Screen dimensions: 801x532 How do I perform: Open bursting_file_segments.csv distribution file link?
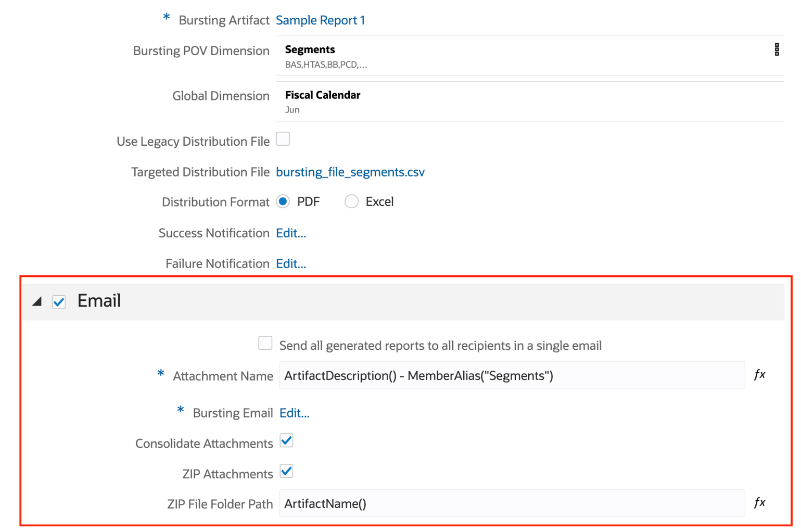click(350, 172)
